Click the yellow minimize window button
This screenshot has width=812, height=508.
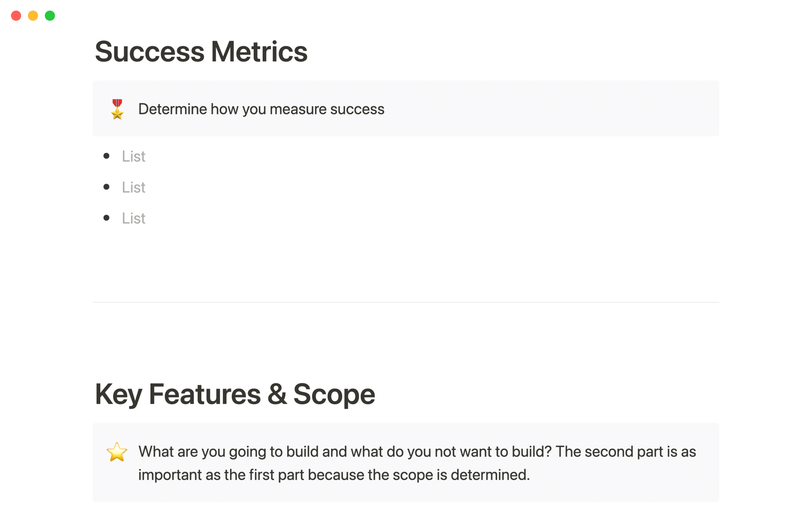coord(33,16)
